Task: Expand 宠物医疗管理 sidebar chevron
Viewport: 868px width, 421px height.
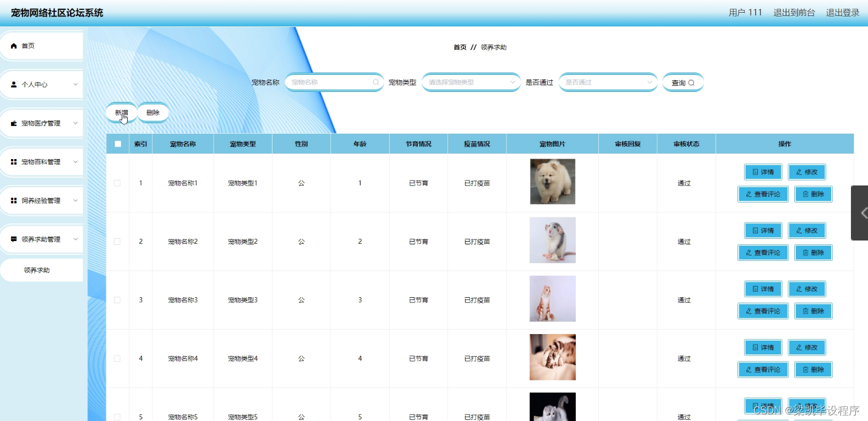Action: coord(75,123)
